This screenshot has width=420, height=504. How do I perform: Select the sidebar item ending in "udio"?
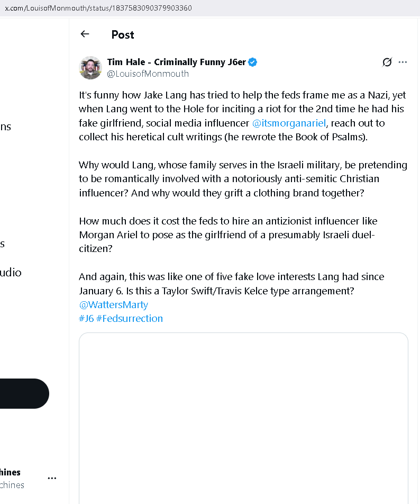11,273
